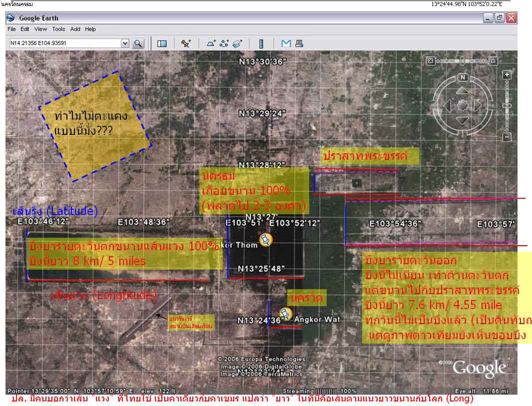This screenshot has width=532, height=406.
Task: Open the Help menu
Action: pyautogui.click(x=90, y=29)
